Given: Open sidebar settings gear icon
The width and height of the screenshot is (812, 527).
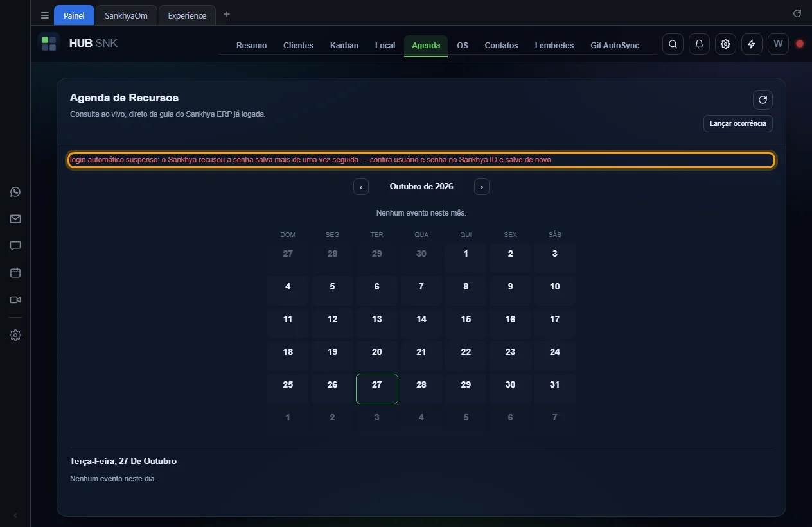Looking at the screenshot, I should pos(15,335).
